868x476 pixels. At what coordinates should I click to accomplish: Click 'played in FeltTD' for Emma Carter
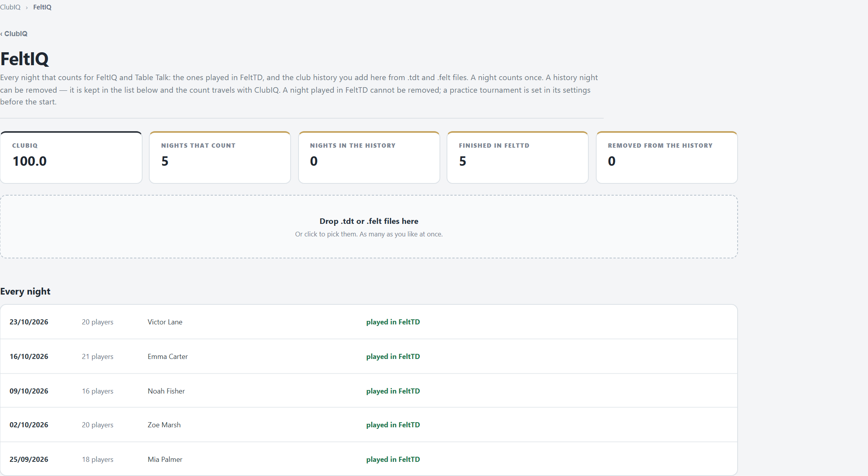click(393, 357)
